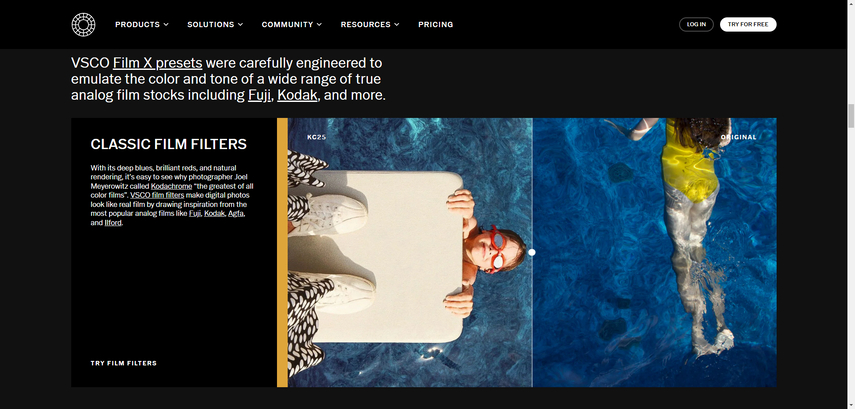Open the Resources dropdown chevron
855x409 pixels.
click(397, 25)
